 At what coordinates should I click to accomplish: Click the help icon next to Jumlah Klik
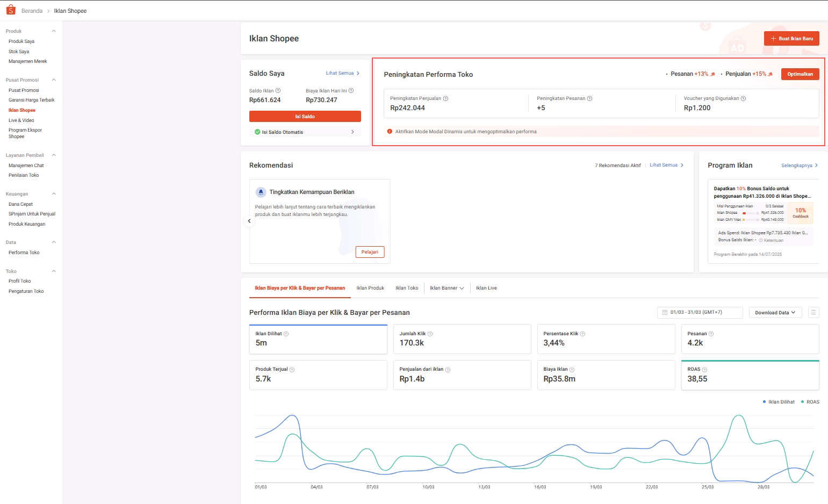point(430,334)
